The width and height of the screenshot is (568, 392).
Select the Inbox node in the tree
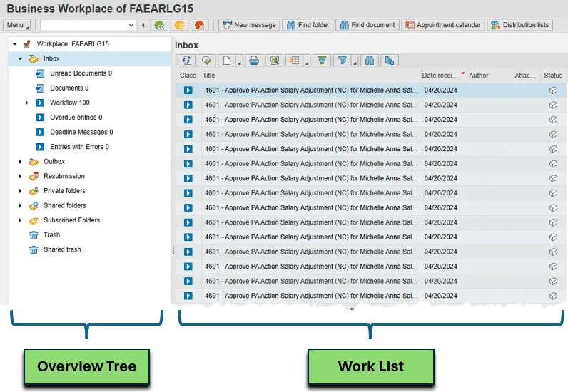[51, 58]
